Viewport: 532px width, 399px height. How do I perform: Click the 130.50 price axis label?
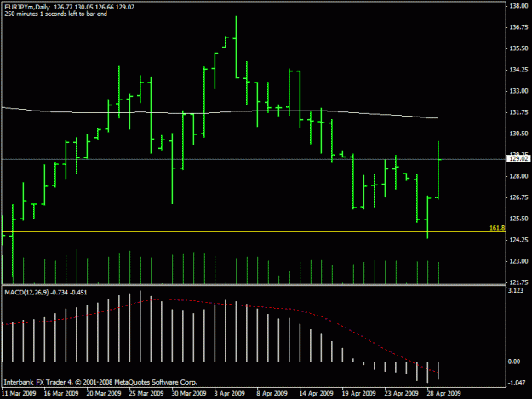tap(518, 134)
